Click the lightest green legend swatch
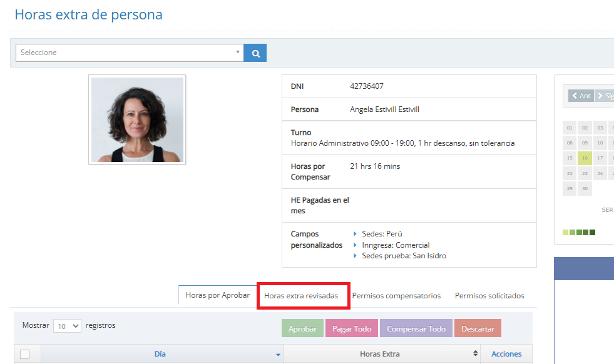 point(565,233)
